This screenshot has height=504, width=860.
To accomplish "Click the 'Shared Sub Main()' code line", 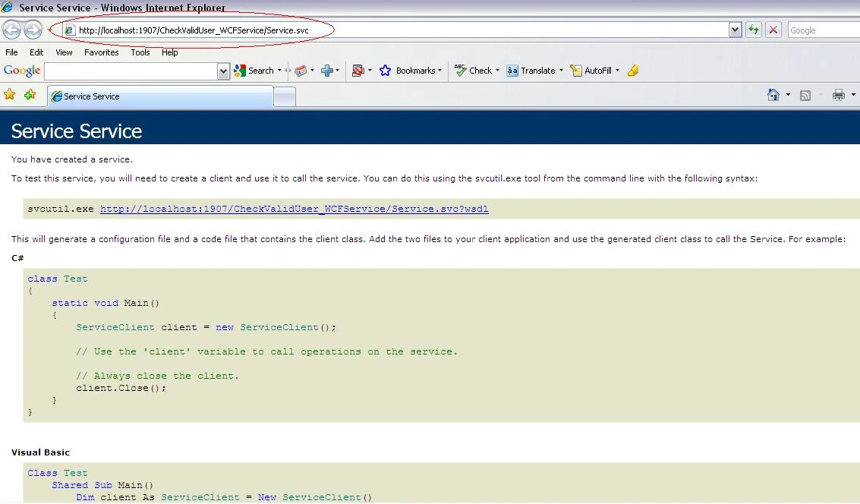I will coord(102,485).
